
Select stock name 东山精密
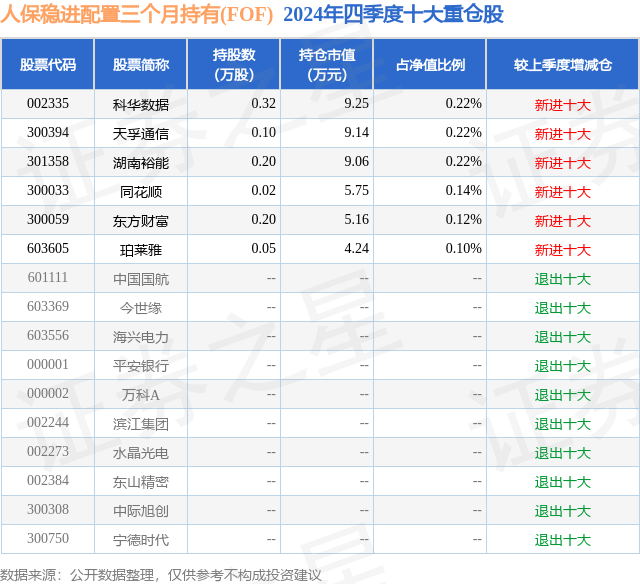(x=141, y=482)
